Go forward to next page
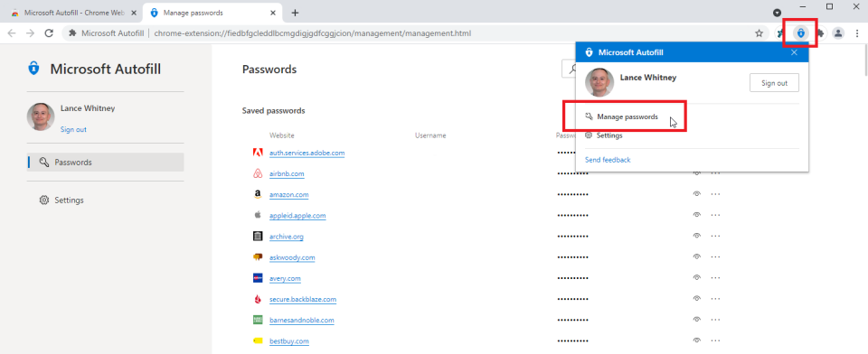868x354 pixels. [31, 33]
